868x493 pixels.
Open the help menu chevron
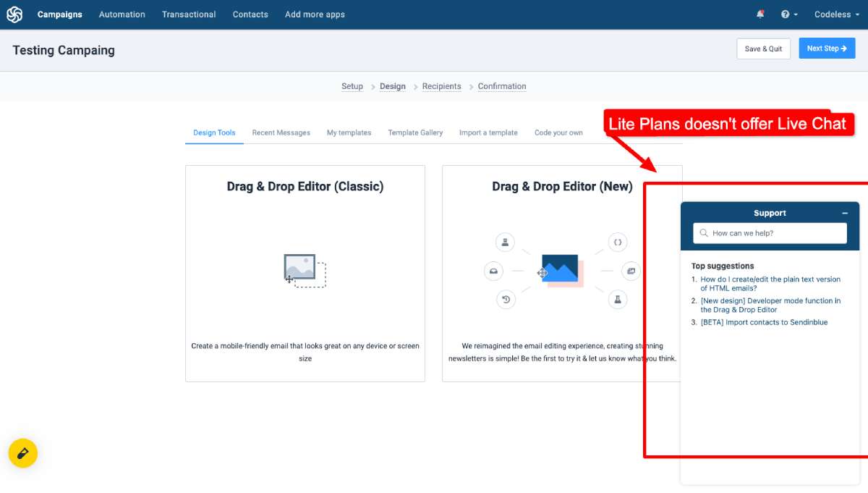pyautogui.click(x=796, y=14)
